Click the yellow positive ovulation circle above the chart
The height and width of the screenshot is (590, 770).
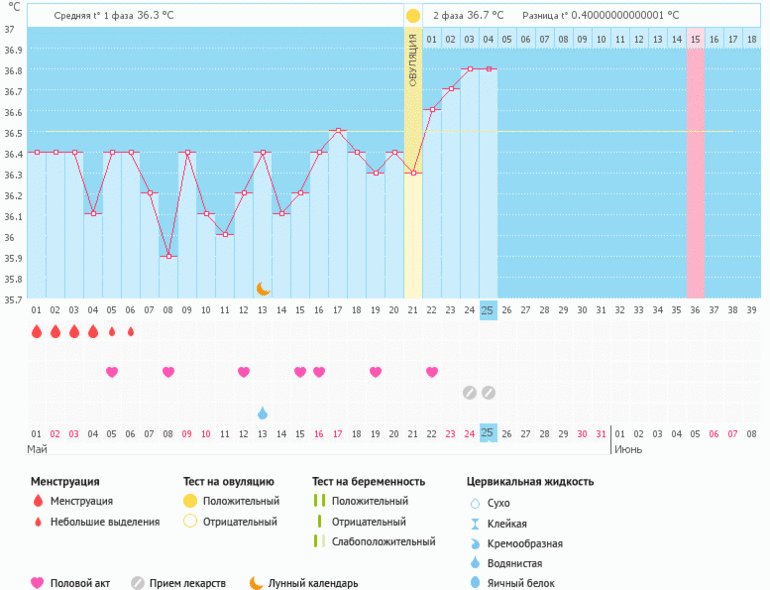point(413,16)
